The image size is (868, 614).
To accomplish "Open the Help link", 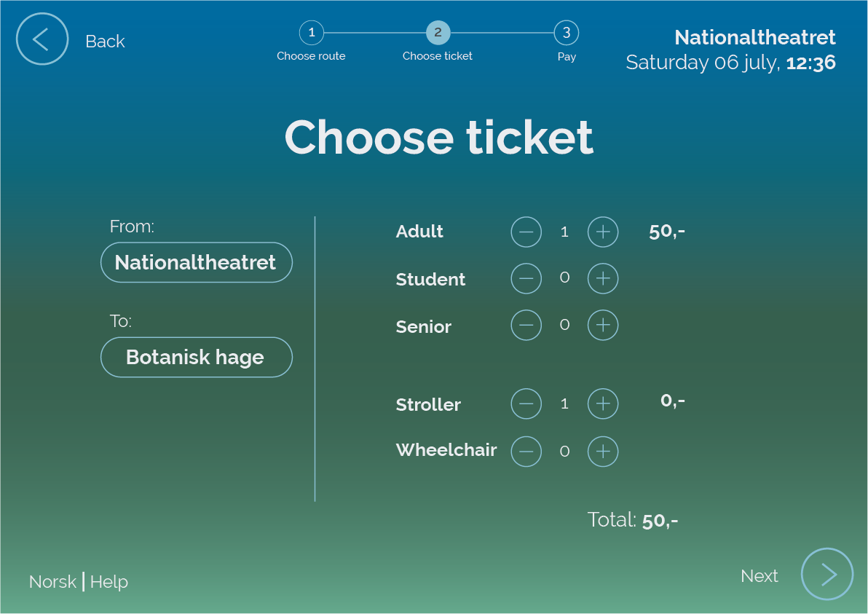I will (109, 582).
